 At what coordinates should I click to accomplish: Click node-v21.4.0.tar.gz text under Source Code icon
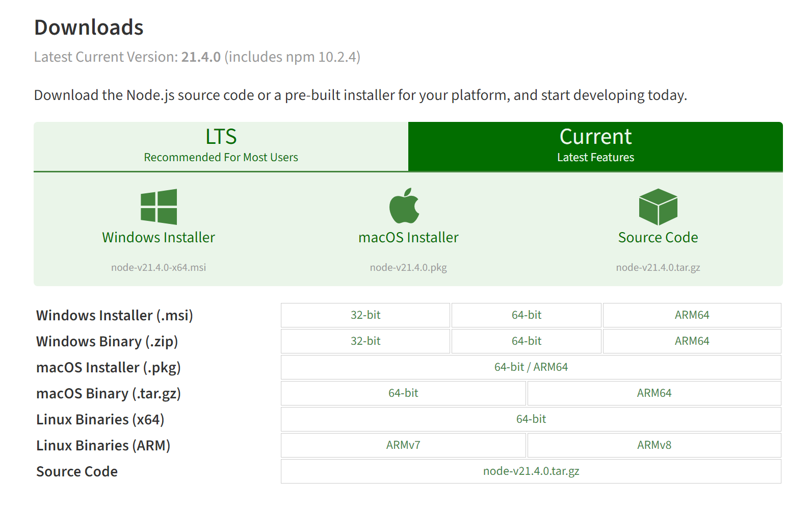(658, 267)
